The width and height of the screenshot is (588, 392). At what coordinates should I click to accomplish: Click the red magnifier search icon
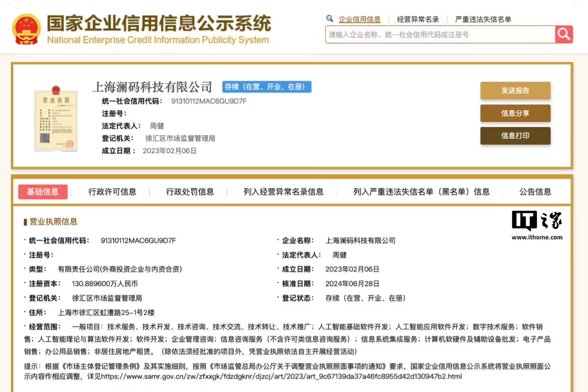(563, 34)
